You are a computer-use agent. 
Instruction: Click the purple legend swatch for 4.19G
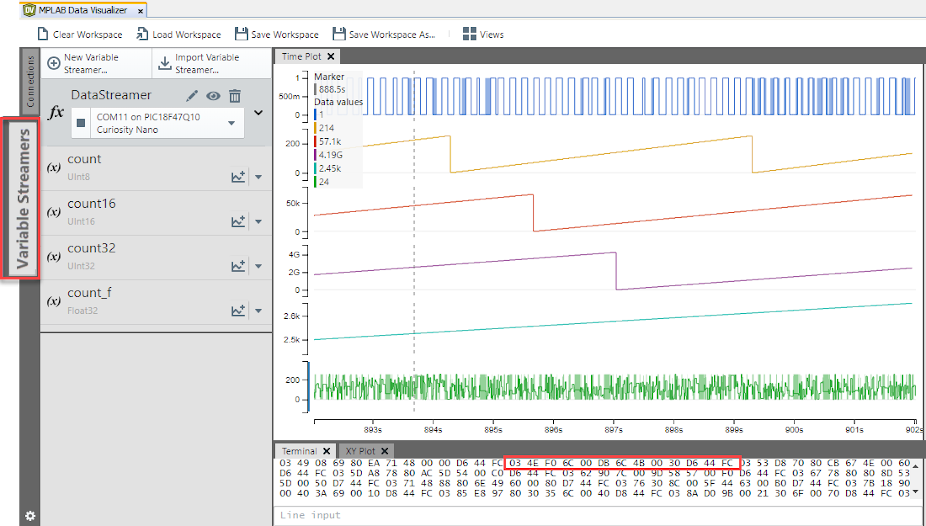pyautogui.click(x=315, y=155)
